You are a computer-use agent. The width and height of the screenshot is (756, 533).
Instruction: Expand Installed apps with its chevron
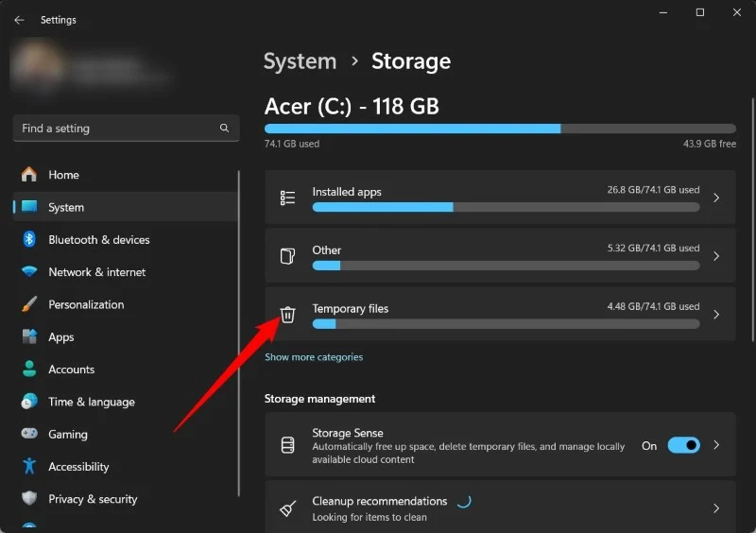(716, 198)
